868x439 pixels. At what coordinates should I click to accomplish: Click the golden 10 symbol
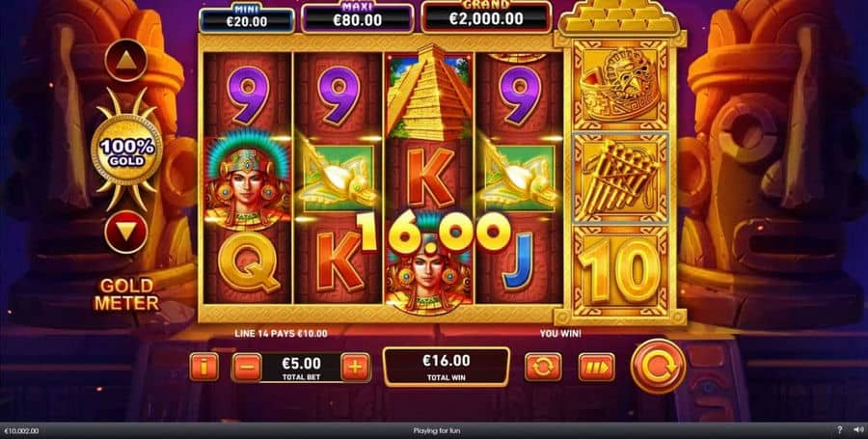click(620, 271)
